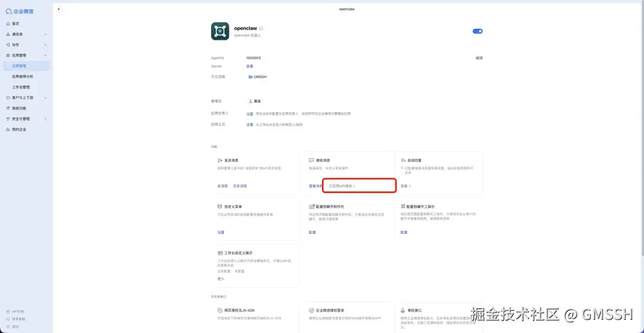Screen dimensions: 644x333
Task: Click 查看 in the 自动回复 card
Action: 405,186
